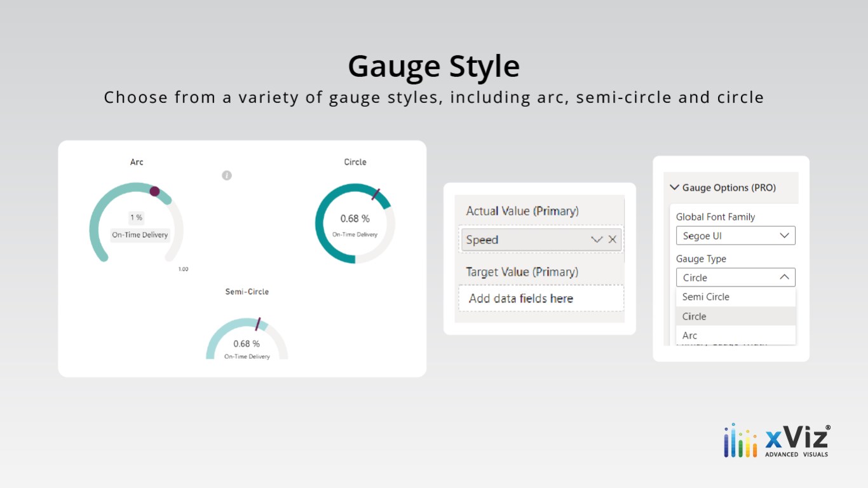Close the Gauge Type Circle dropdown
The width and height of the screenshot is (868, 488).
[735, 278]
